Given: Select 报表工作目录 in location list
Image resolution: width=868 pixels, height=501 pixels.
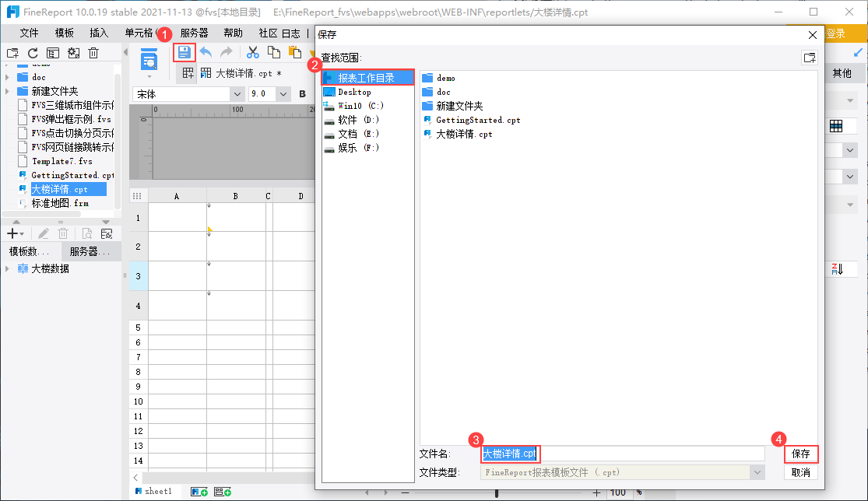Looking at the screenshot, I should [x=367, y=78].
